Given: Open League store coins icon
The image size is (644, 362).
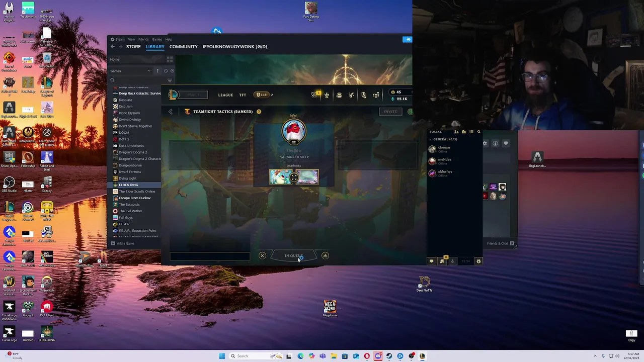Looking at the screenshot, I should coord(376,95).
